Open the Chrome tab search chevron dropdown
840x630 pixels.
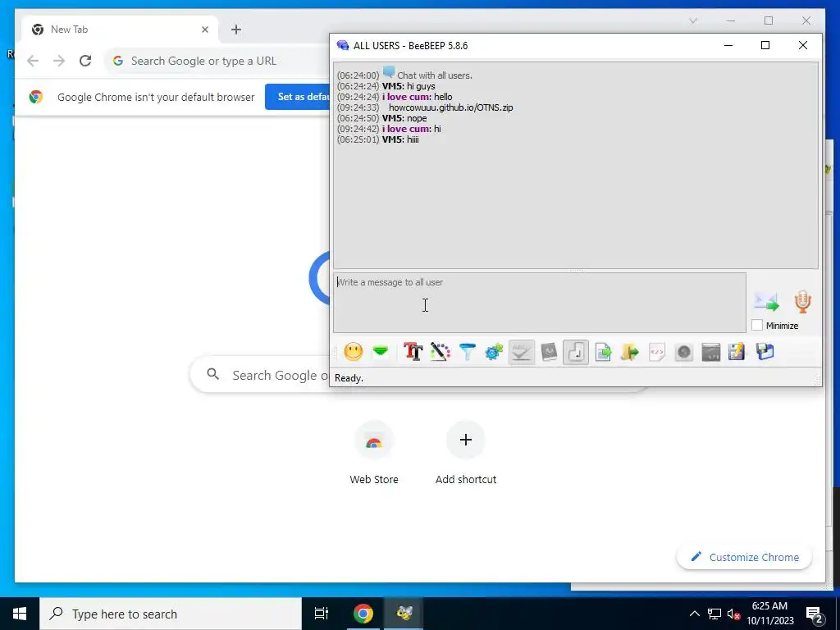pos(693,21)
